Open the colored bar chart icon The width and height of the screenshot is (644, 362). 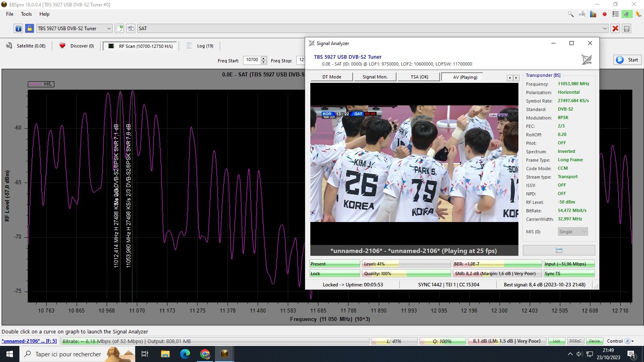[x=593, y=14]
